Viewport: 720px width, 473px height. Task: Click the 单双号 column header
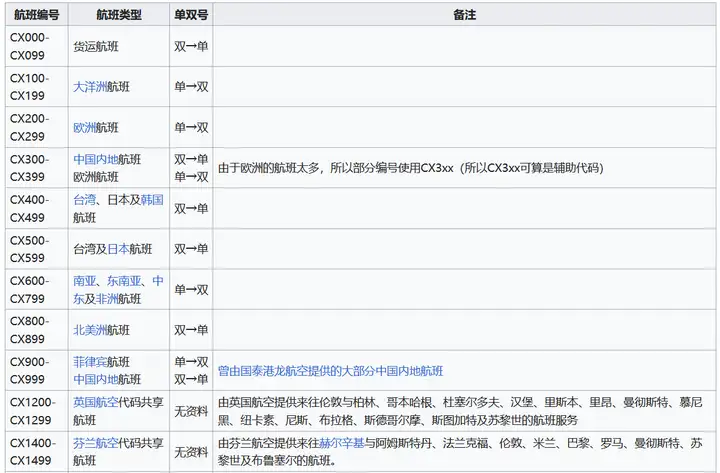[191, 15]
